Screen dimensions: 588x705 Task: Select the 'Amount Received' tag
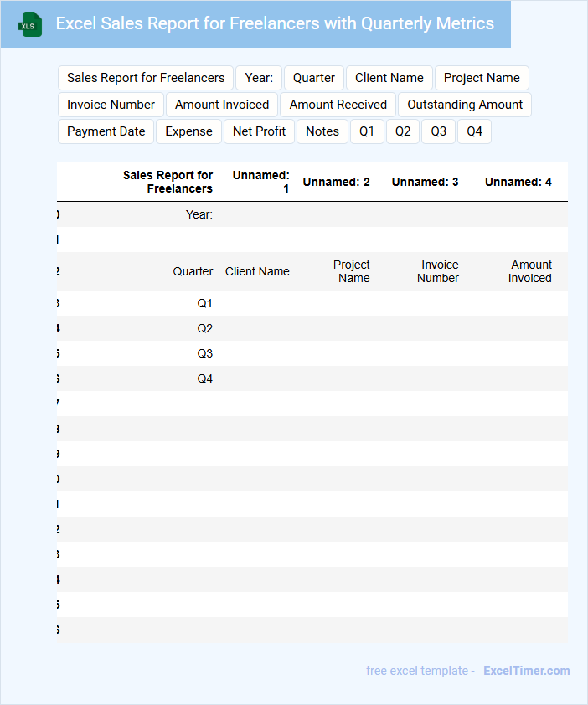coord(338,105)
